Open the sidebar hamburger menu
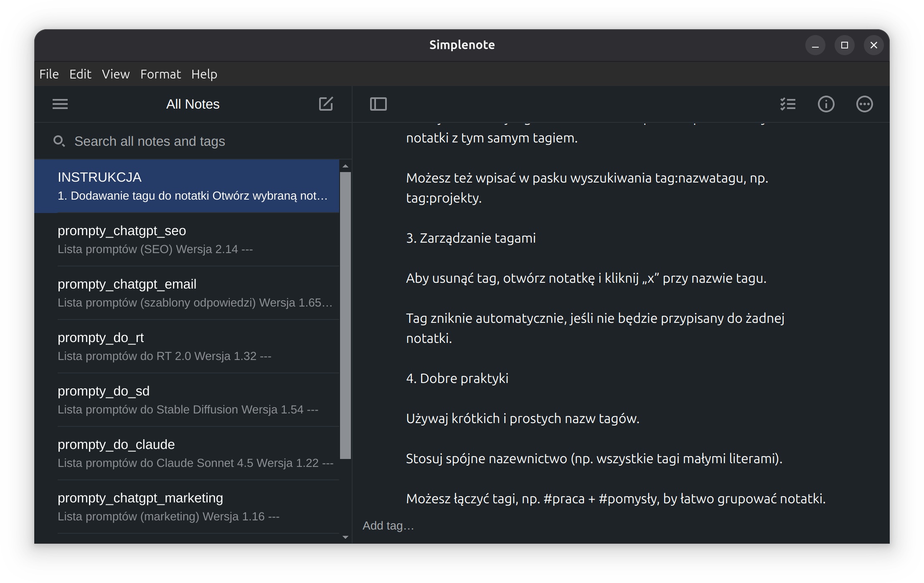The image size is (924, 583). click(x=60, y=104)
